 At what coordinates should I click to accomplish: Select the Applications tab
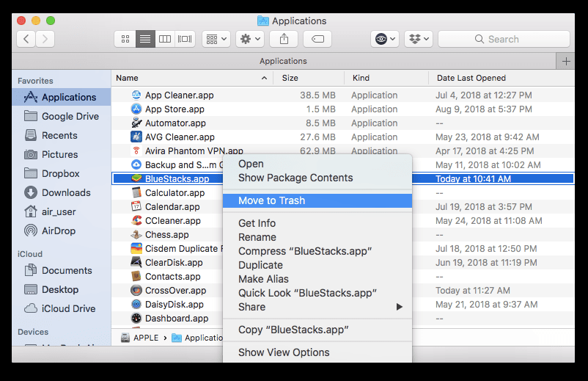pyautogui.click(x=284, y=61)
